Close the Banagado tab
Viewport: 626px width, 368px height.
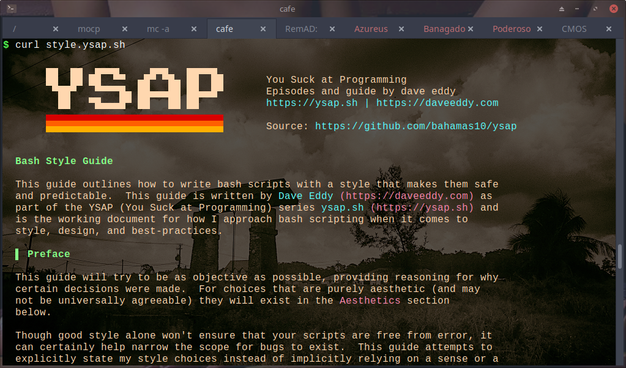click(470, 29)
